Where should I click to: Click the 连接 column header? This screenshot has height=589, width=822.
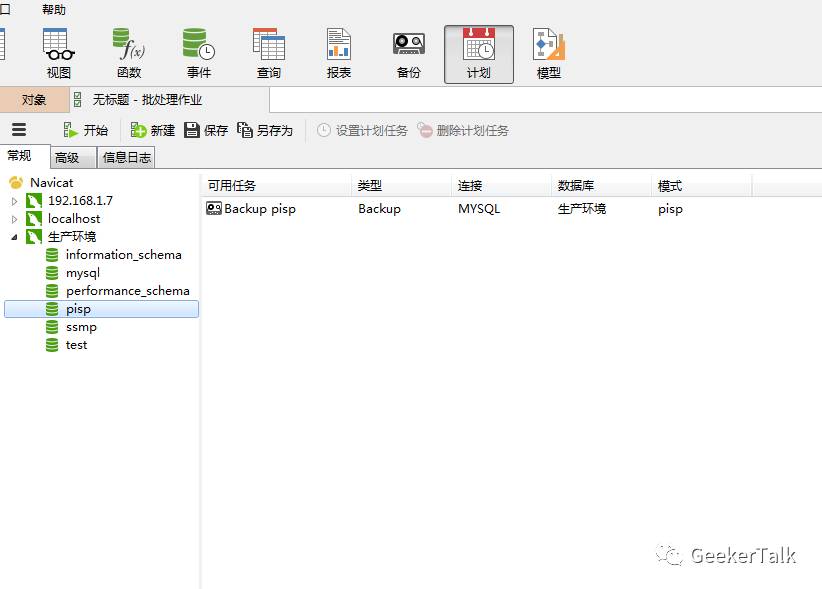pos(501,186)
